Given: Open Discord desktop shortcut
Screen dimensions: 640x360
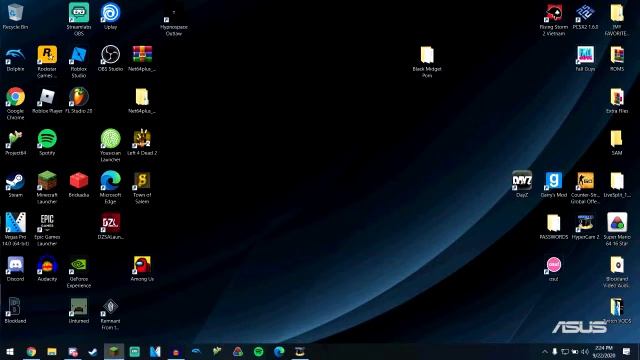Looking at the screenshot, I should (x=16, y=269).
